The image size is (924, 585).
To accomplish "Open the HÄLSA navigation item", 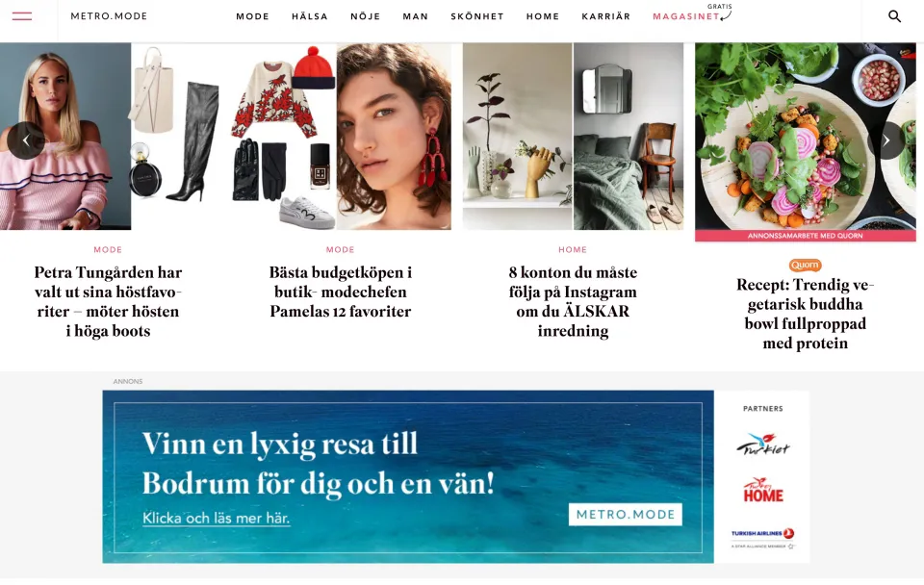I will (x=309, y=16).
